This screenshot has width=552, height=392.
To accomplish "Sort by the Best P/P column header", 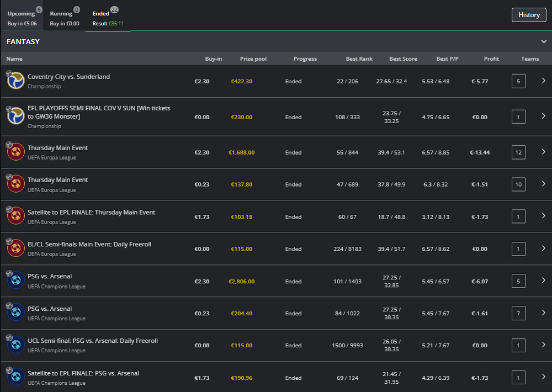I will click(448, 59).
